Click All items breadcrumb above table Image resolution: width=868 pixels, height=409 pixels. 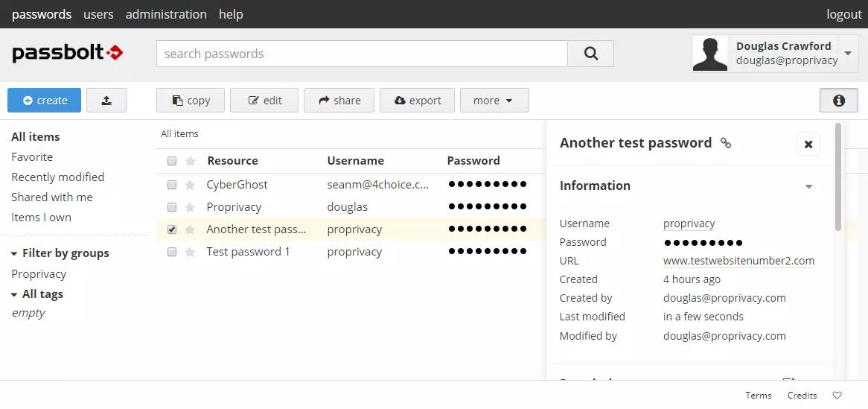pos(179,133)
